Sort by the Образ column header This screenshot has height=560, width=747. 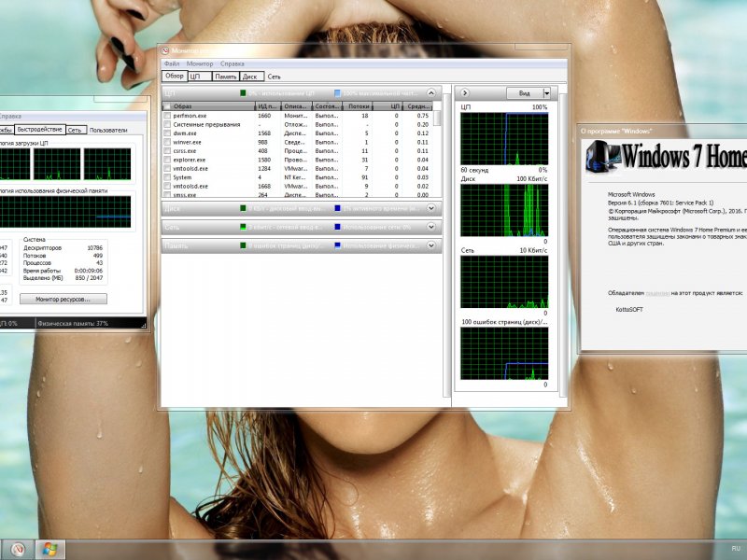pos(209,106)
